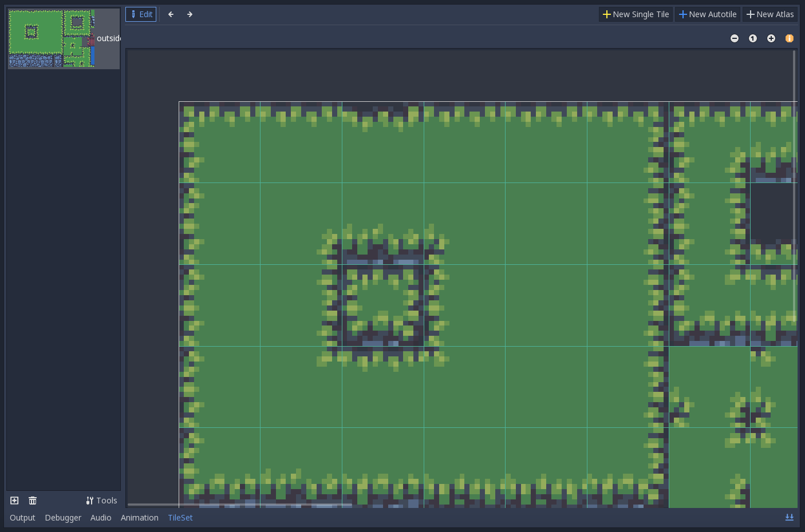Zoom out of the tileset view

(x=735, y=38)
